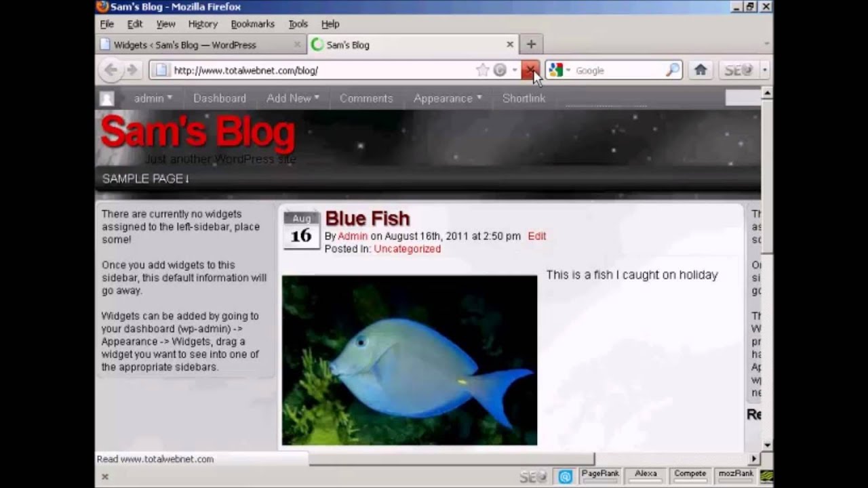Open the View menu

click(166, 24)
